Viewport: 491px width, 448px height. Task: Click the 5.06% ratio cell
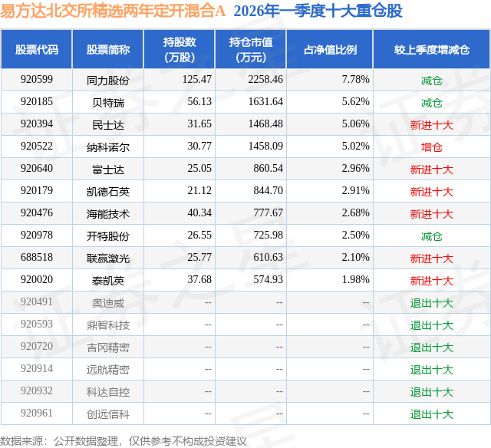[x=356, y=124]
